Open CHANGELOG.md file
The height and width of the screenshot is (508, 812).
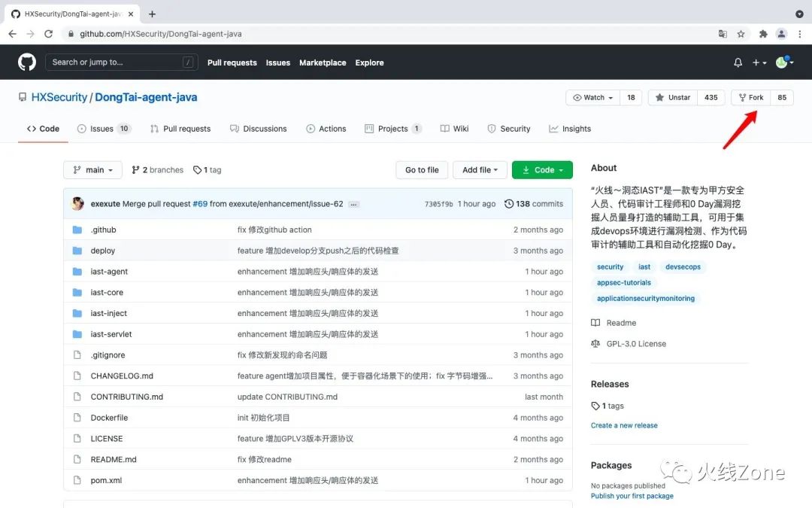click(122, 376)
